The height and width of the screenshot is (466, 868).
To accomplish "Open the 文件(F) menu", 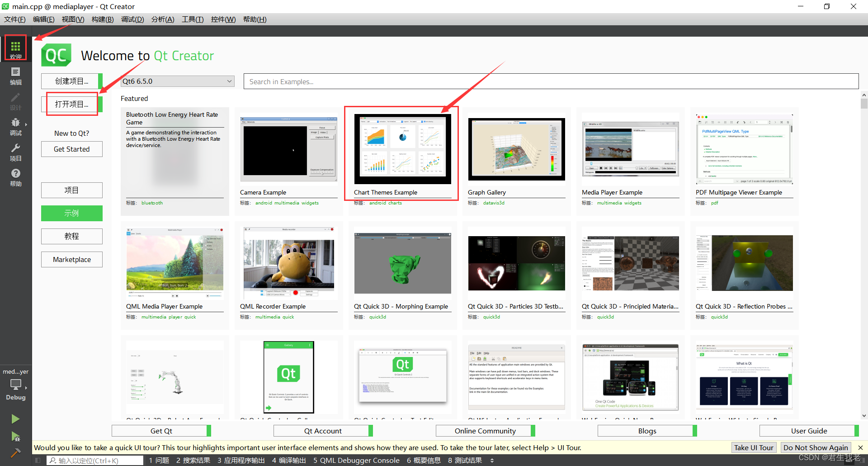I will (x=15, y=19).
